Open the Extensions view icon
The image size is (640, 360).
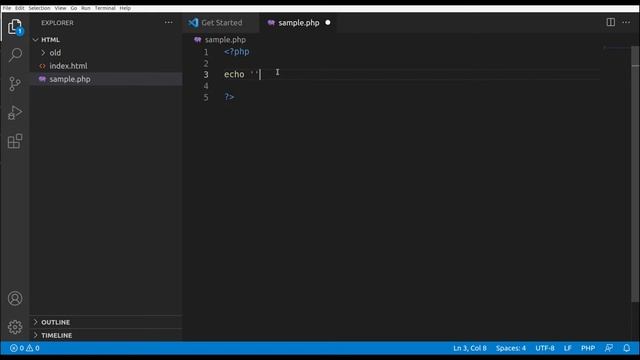[15, 141]
